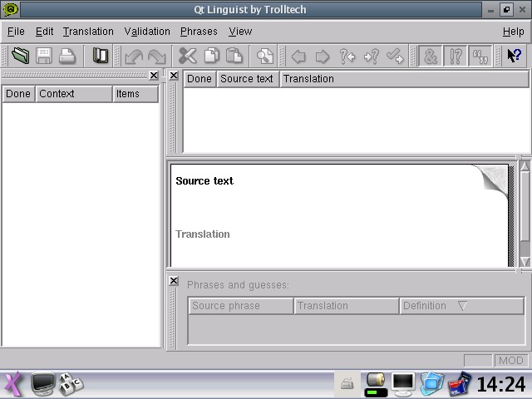Toggle accelerator validation ampersand button
Image resolution: width=532 pixels, height=399 pixels.
point(430,57)
